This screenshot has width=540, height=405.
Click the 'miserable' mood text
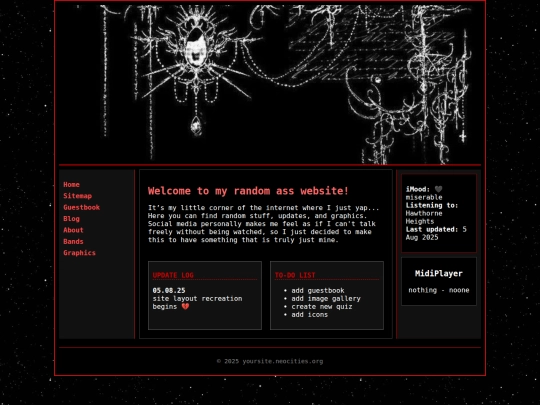(x=424, y=197)
